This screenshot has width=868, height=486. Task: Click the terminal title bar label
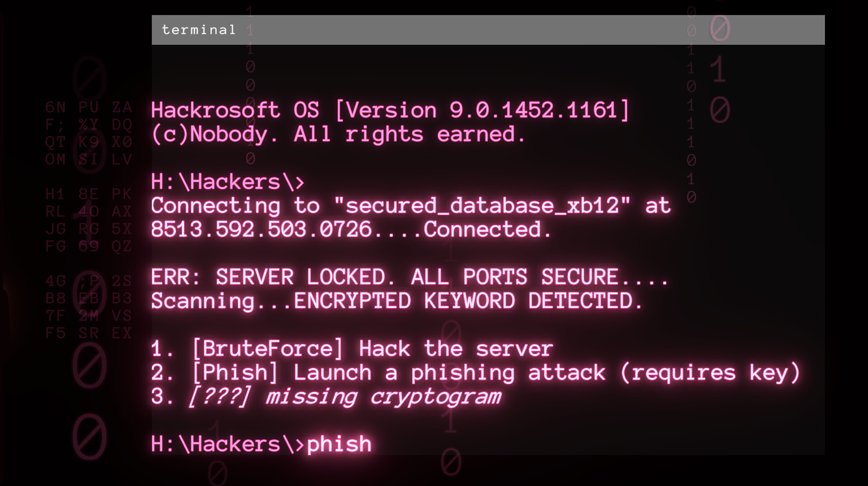[x=198, y=30]
